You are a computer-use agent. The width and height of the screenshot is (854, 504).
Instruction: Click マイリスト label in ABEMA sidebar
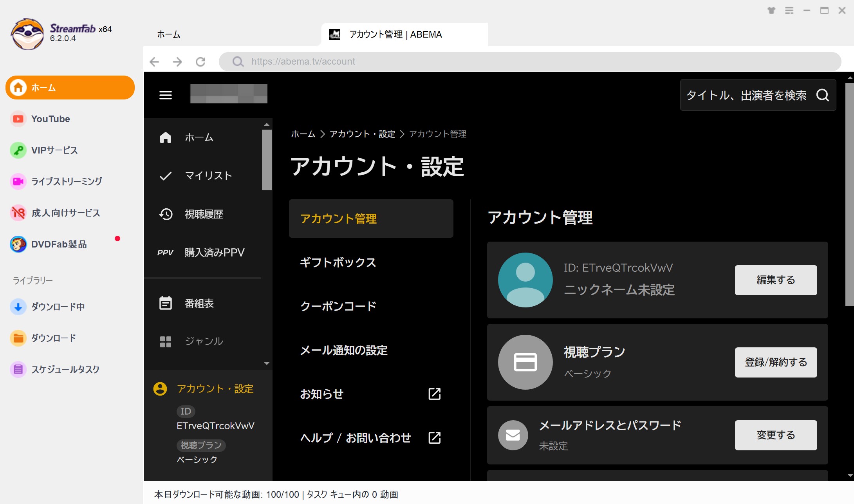tap(208, 176)
